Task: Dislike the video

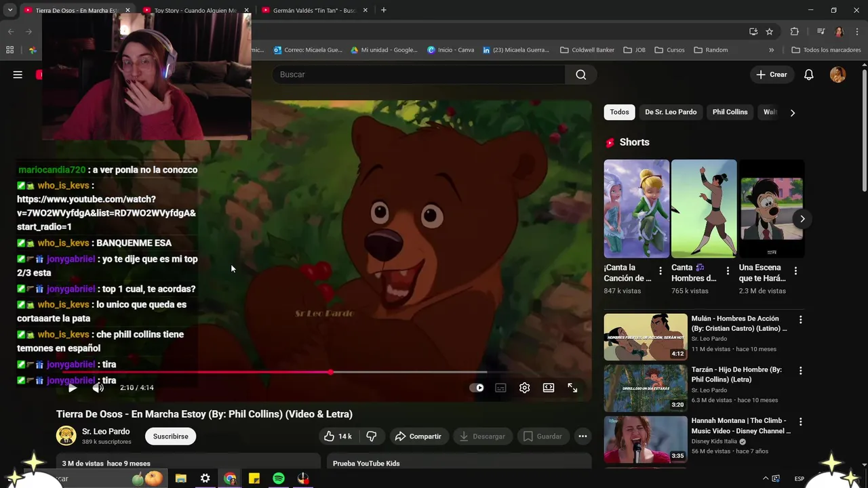Action: [371, 436]
